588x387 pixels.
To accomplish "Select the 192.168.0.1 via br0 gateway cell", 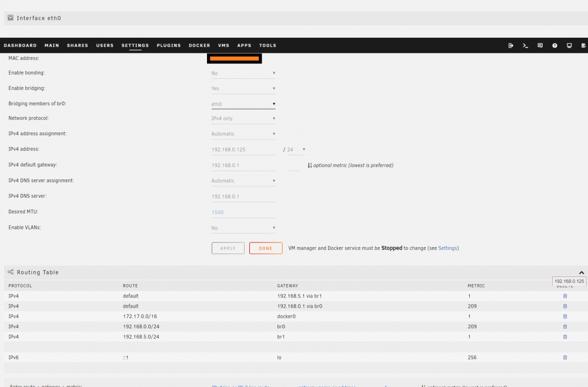I will click(300, 306).
